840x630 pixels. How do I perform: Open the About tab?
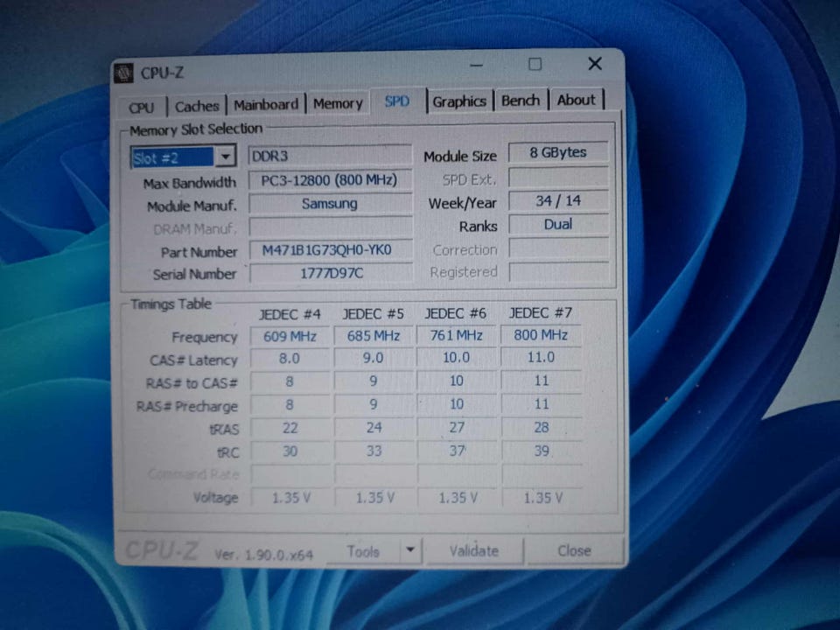pos(576,100)
